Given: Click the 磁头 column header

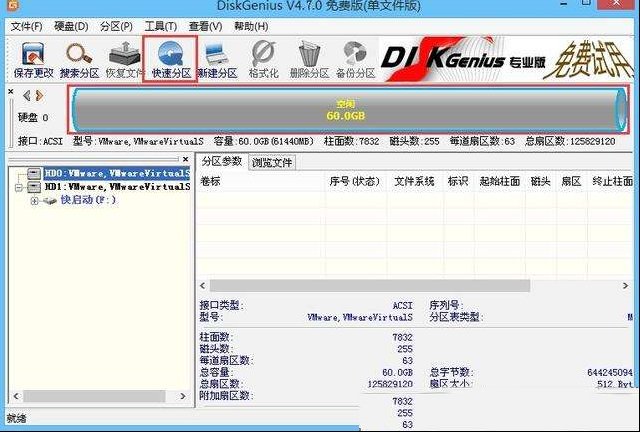Looking at the screenshot, I should click(x=540, y=181).
